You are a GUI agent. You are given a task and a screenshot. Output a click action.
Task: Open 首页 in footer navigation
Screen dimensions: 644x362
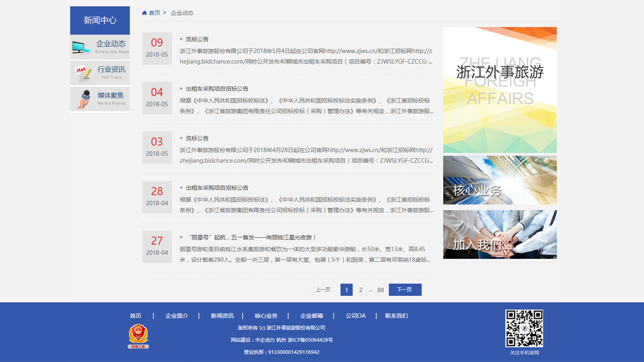click(x=136, y=316)
